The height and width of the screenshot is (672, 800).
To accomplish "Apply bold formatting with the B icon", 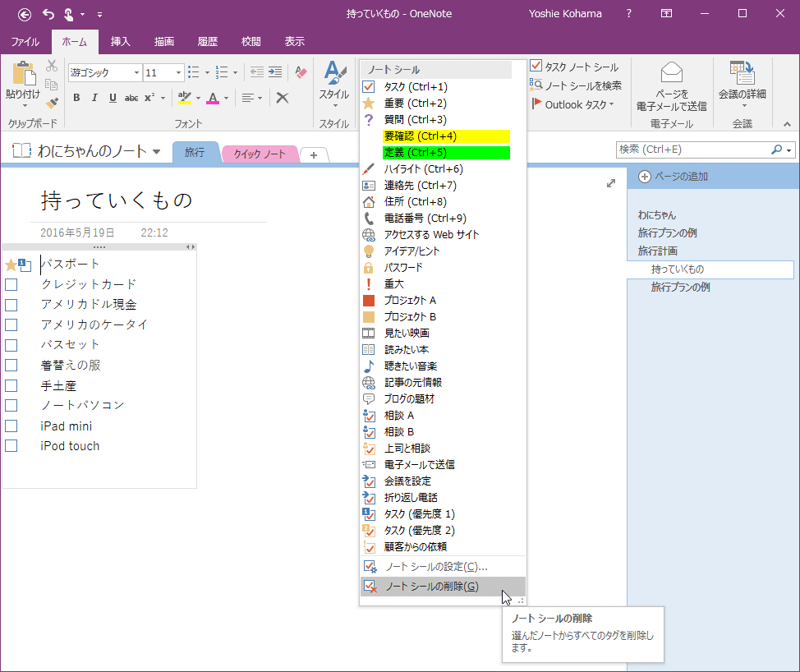I will pos(76,98).
